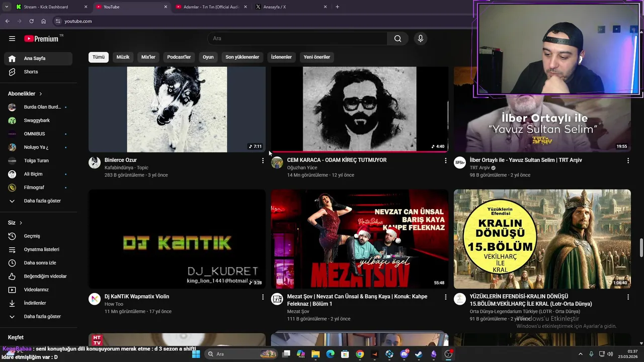644x362 pixels.
Task: Select the Son yüklenenler filter chip
Action: coord(242,57)
